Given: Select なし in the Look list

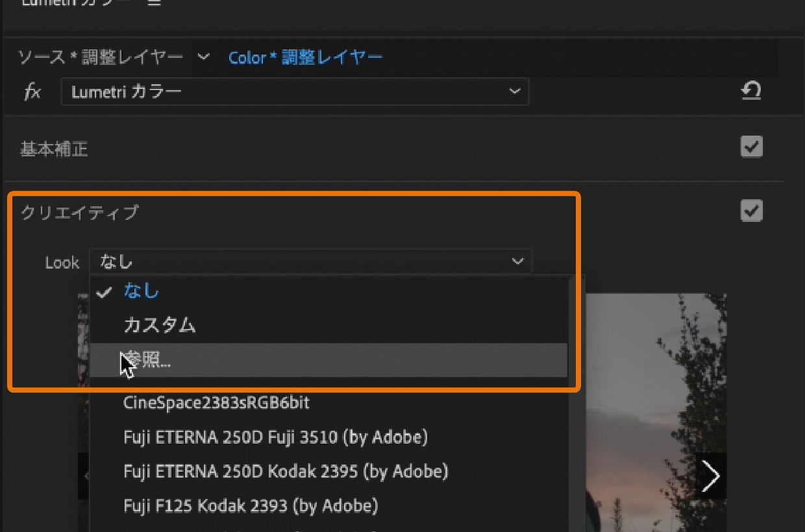Looking at the screenshot, I should (142, 291).
